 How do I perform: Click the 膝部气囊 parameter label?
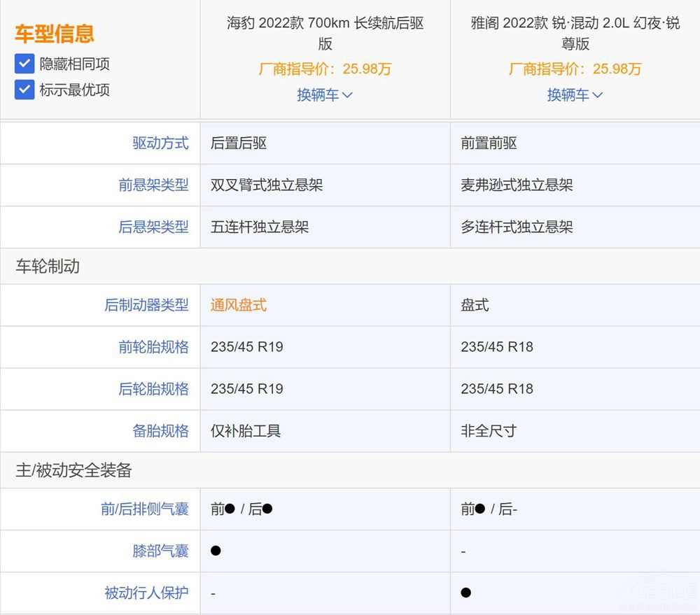click(x=160, y=551)
